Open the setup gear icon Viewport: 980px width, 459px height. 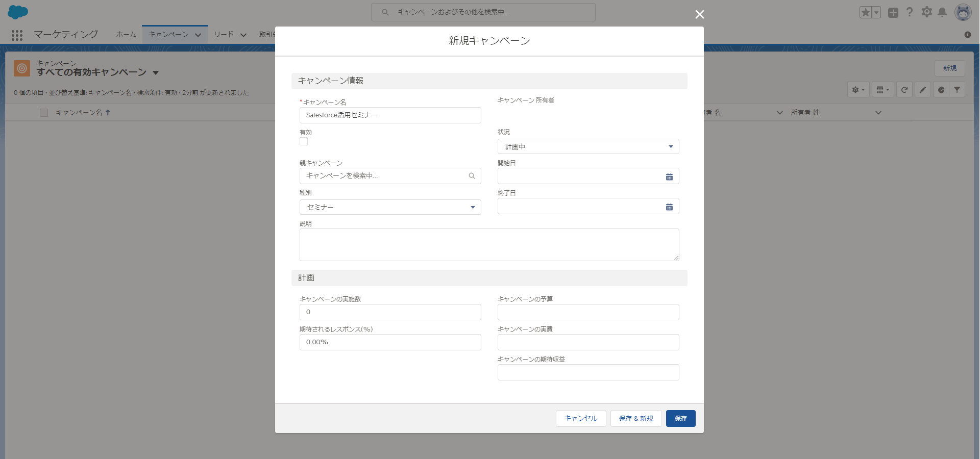926,12
